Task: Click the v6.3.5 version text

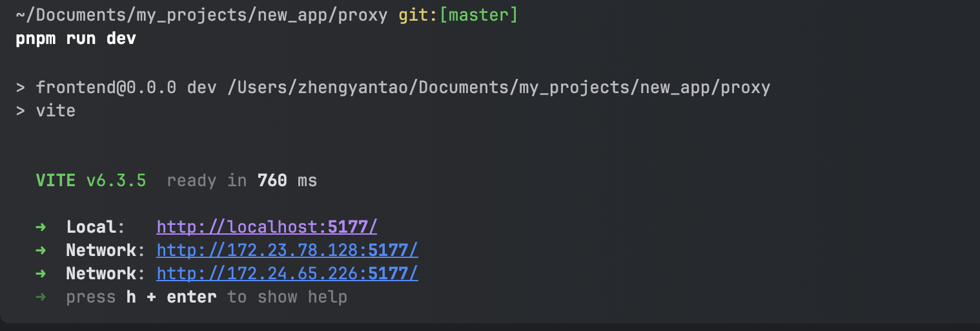Action: (x=116, y=180)
